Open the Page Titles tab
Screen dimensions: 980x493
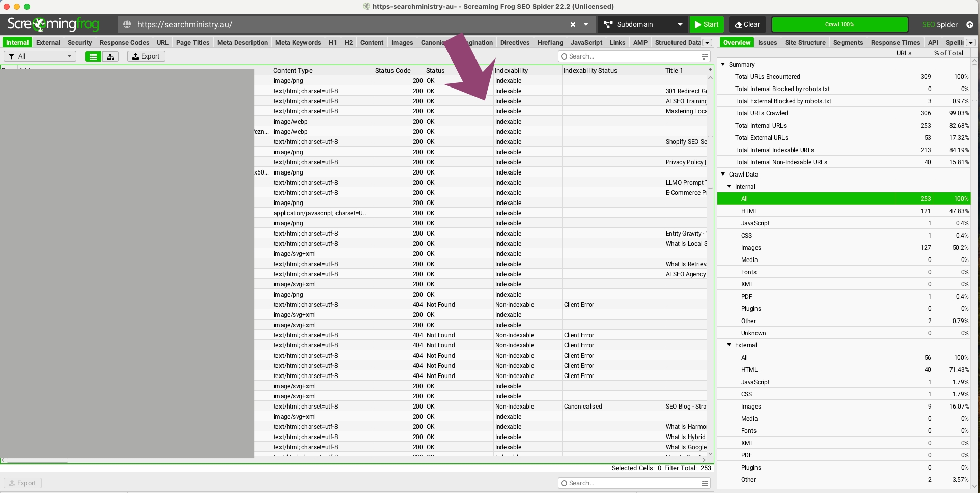pyautogui.click(x=192, y=42)
